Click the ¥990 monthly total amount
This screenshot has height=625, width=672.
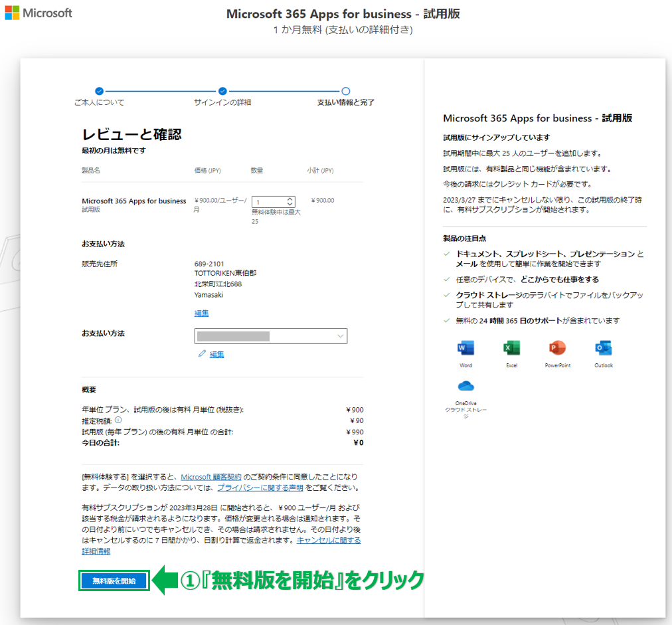[x=355, y=432]
